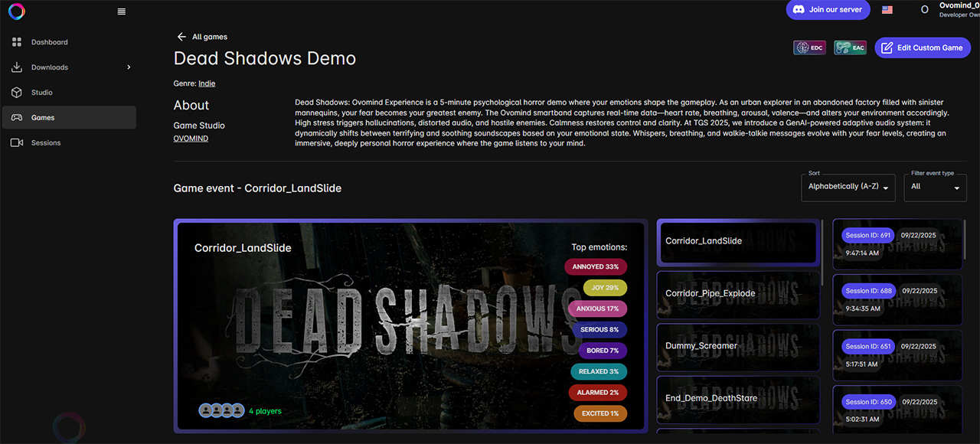
Task: Click the Join our server button
Action: click(x=828, y=10)
